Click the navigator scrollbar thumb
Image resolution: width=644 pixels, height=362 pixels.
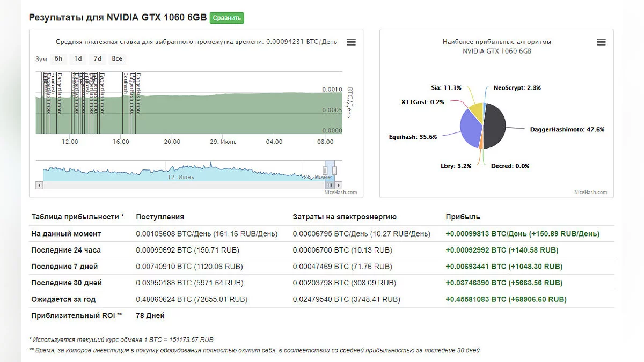330,185
